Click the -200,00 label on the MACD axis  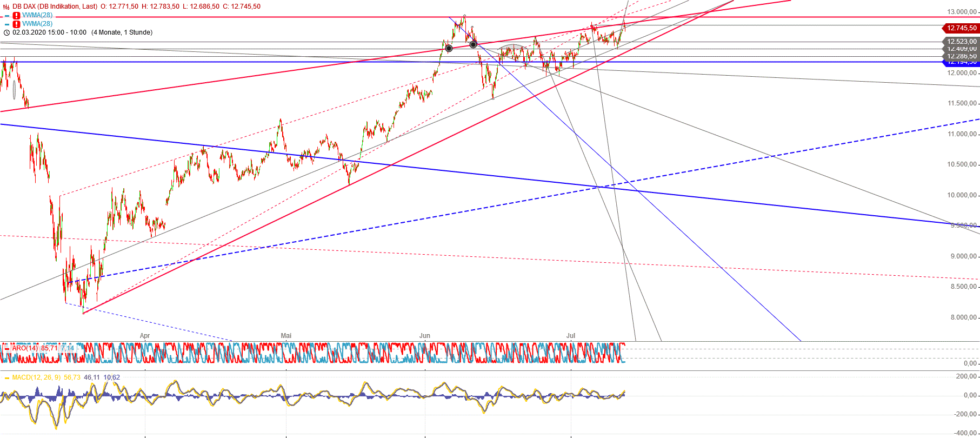pyautogui.click(x=965, y=414)
